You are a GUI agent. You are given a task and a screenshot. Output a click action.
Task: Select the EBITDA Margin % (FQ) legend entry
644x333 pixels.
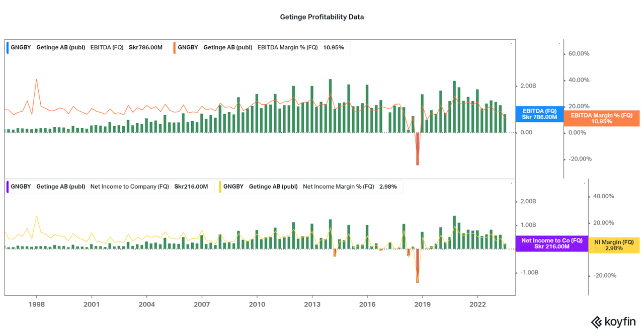coord(262,48)
